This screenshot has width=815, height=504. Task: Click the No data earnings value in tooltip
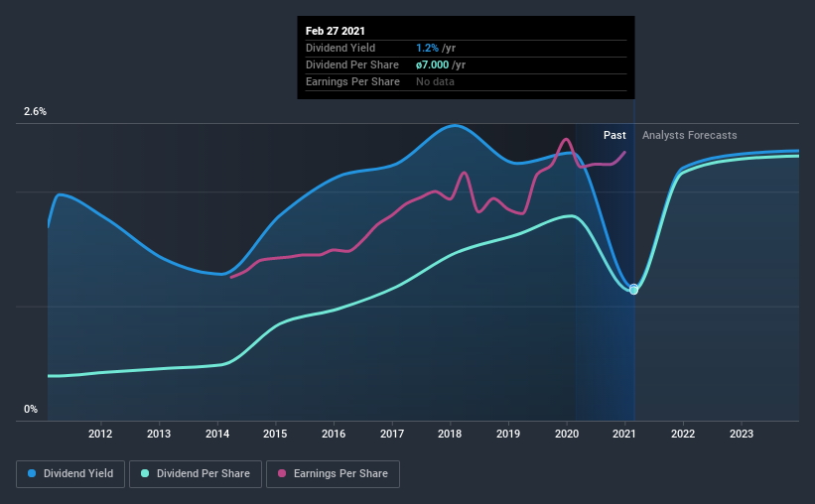click(x=435, y=81)
